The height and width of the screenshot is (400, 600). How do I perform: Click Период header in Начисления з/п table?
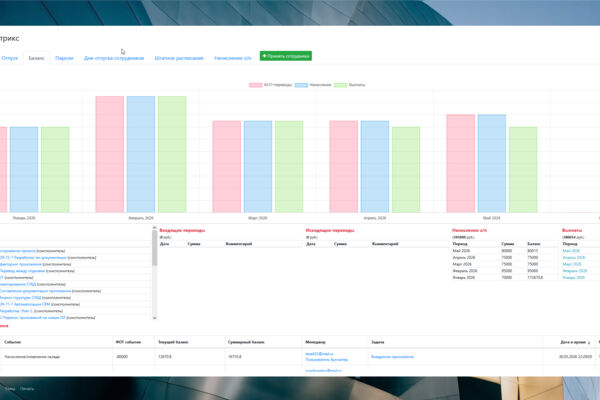(x=460, y=244)
